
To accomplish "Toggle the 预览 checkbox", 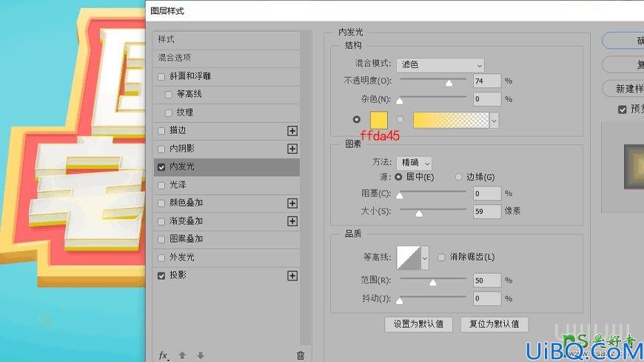I will (x=623, y=110).
